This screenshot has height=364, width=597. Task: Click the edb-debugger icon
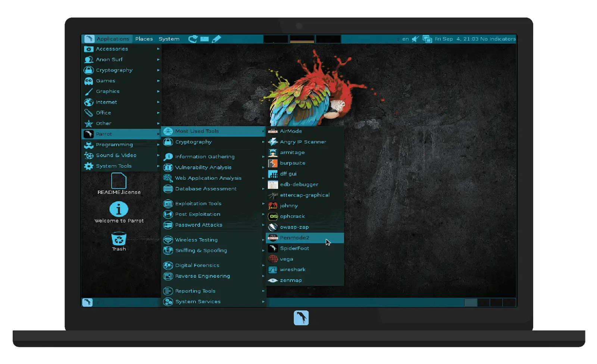click(x=273, y=185)
